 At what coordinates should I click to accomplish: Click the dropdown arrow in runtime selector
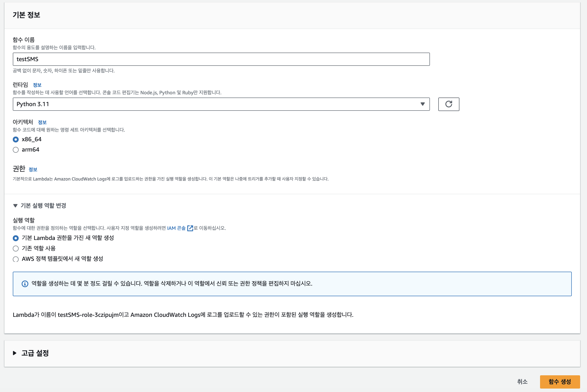[422, 104]
